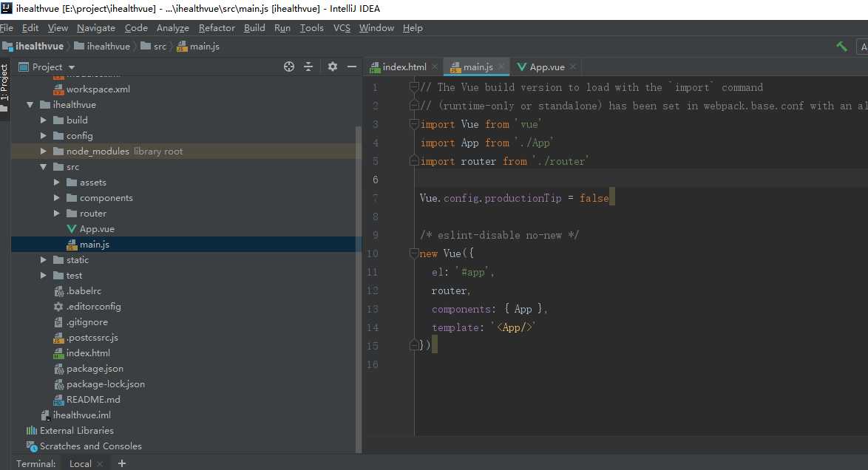Open the Build menu
This screenshot has height=470, width=868.
pos(254,27)
